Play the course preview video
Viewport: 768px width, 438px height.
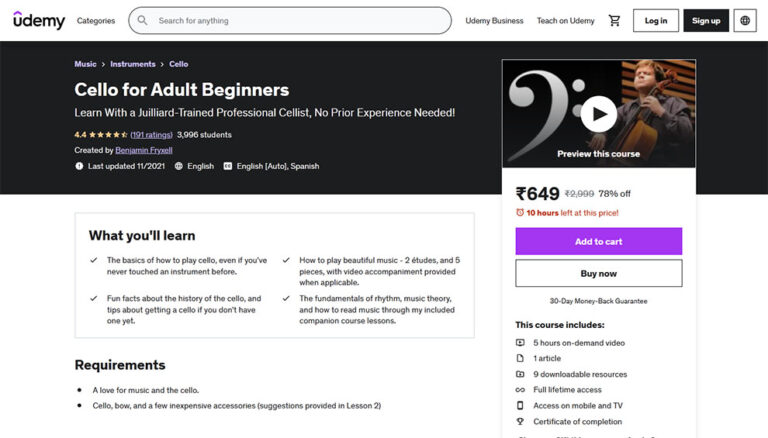[x=598, y=113]
